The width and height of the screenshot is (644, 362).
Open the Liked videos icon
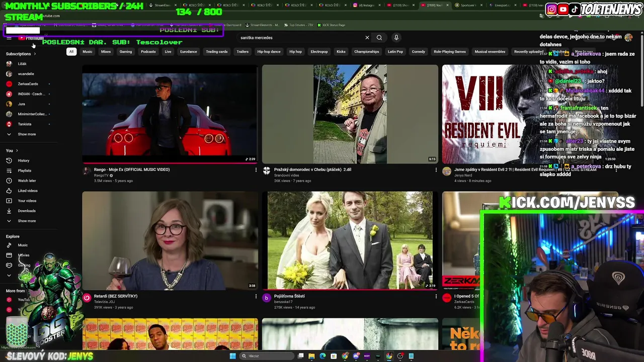pos(9,191)
